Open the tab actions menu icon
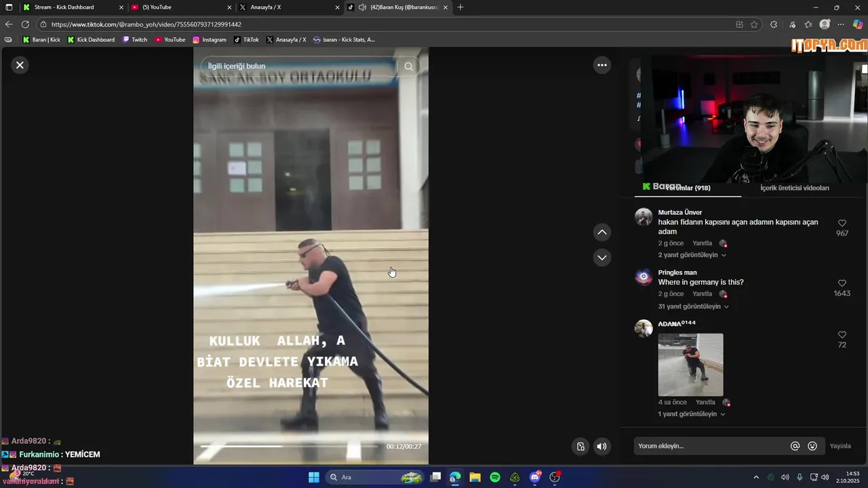868x488 pixels. (x=9, y=7)
